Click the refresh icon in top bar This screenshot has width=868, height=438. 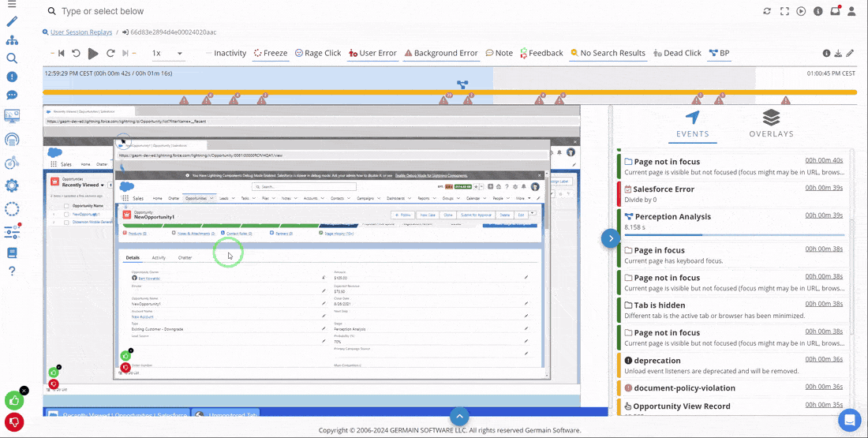click(767, 11)
